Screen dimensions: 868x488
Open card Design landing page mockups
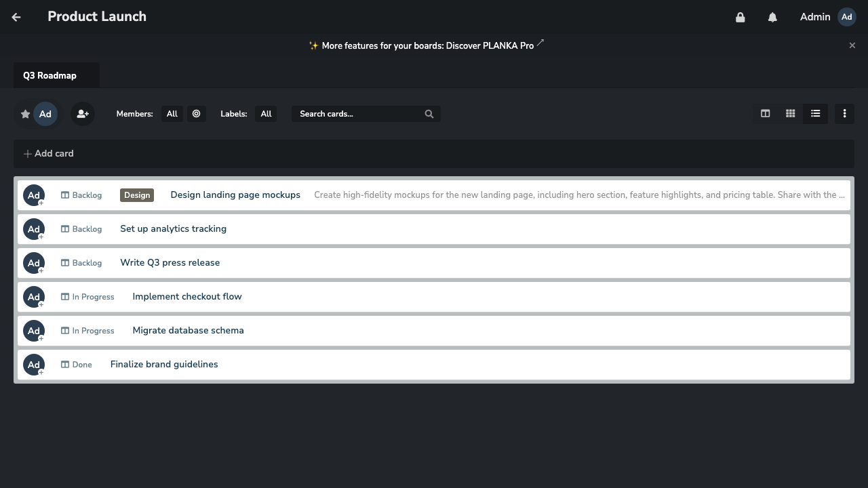point(235,195)
